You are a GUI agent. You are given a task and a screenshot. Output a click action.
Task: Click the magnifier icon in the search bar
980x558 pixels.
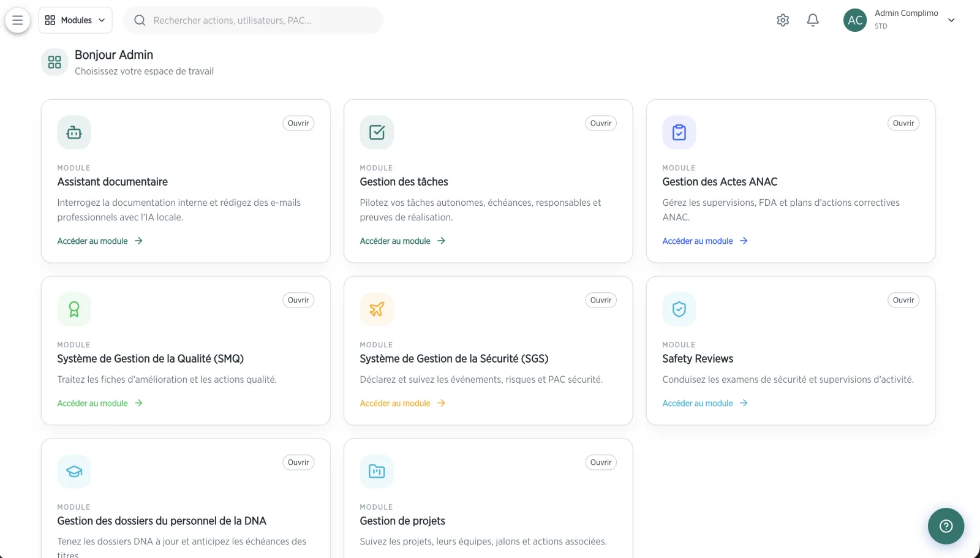140,20
